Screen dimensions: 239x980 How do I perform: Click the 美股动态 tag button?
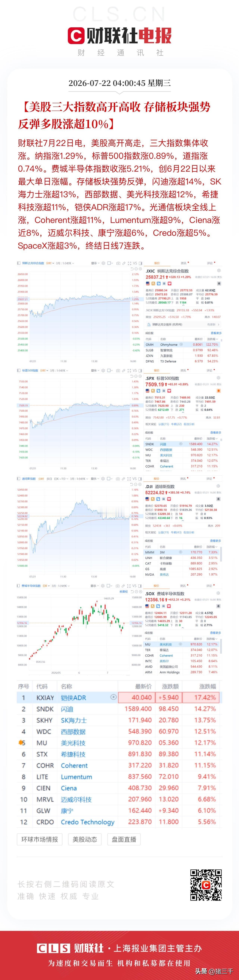click(x=85, y=839)
